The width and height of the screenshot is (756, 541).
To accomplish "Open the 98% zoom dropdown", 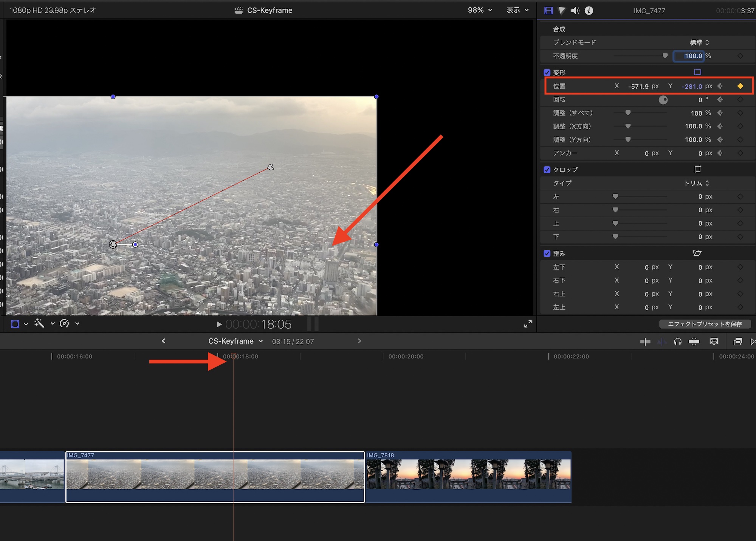I will click(480, 10).
